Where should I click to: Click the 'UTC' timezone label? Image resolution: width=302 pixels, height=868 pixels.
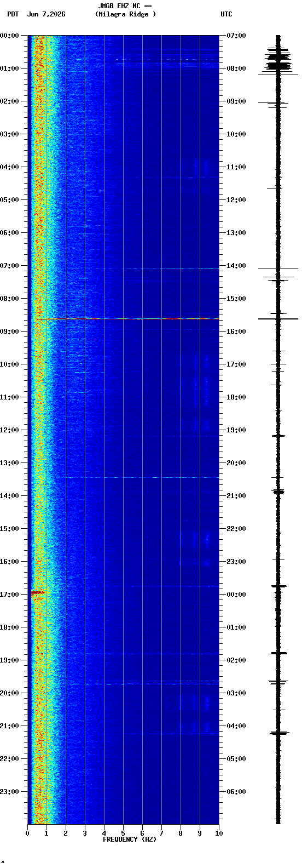coord(226,14)
